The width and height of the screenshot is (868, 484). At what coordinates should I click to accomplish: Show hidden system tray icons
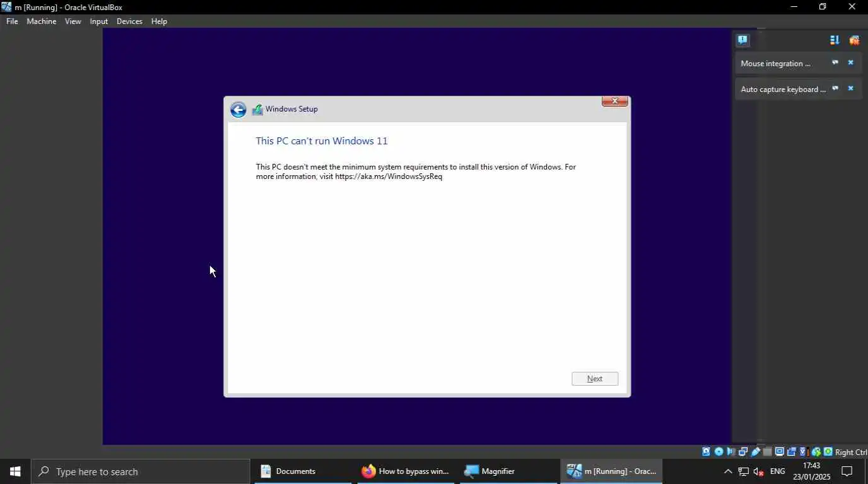click(728, 471)
